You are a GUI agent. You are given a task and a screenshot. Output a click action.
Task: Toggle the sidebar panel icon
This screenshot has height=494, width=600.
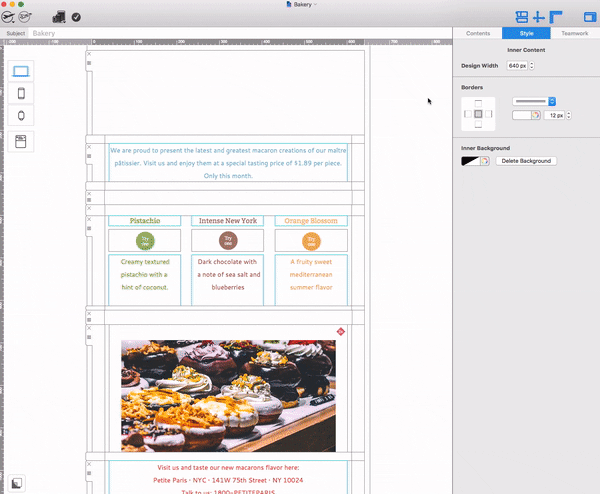590,17
